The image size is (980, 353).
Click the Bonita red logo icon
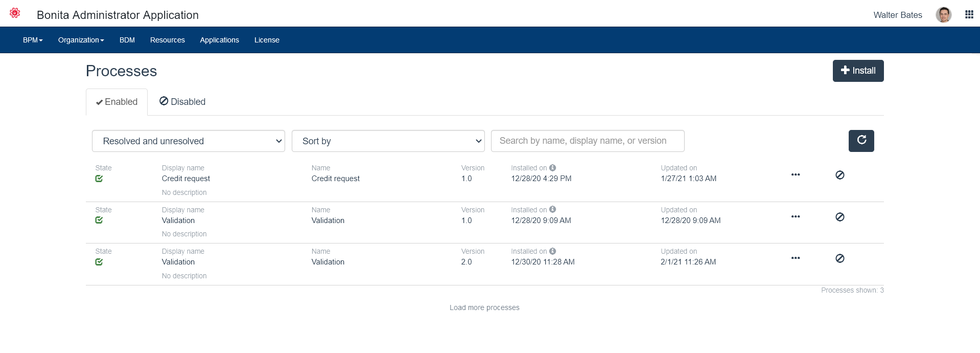coord(15,13)
